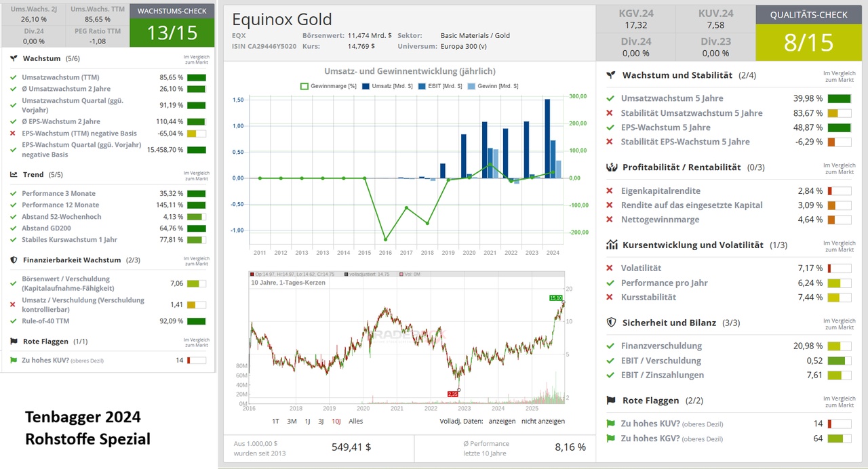Click the chart icon next to Trend
The height and width of the screenshot is (469, 868).
(14, 175)
